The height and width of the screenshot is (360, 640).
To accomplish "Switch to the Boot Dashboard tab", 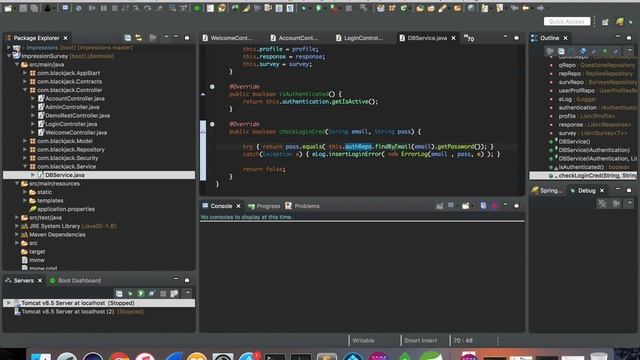I will [x=75, y=281].
